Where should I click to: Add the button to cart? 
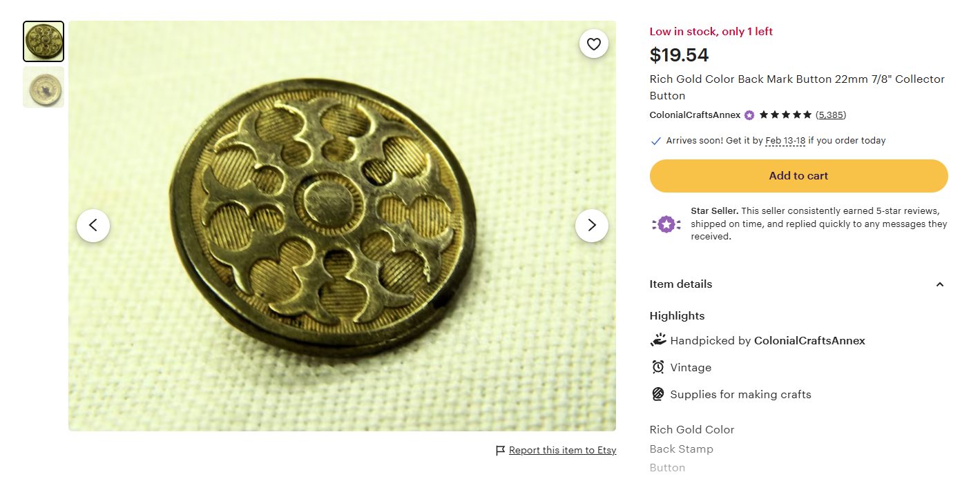pyautogui.click(x=798, y=176)
